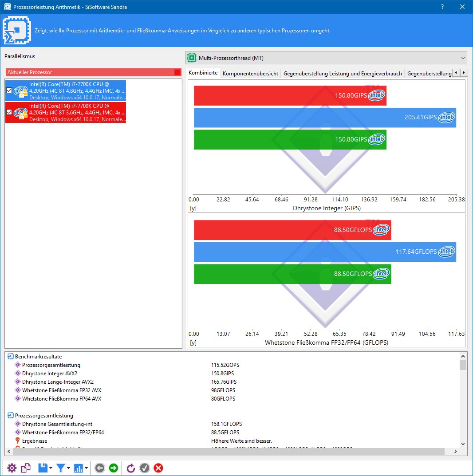This screenshot has width=473, height=476.
Task: Open the Multi-Prozessorthread (MT) dropdown
Action: coord(326,58)
